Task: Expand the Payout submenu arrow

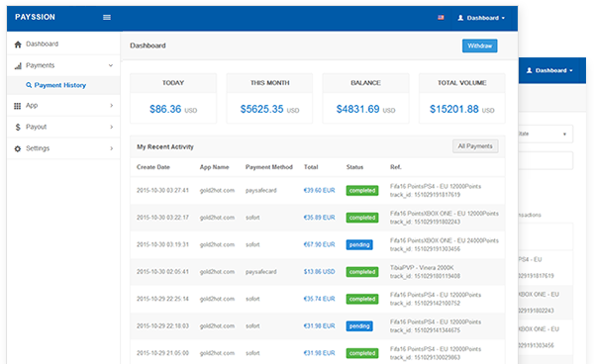Action: pos(111,127)
